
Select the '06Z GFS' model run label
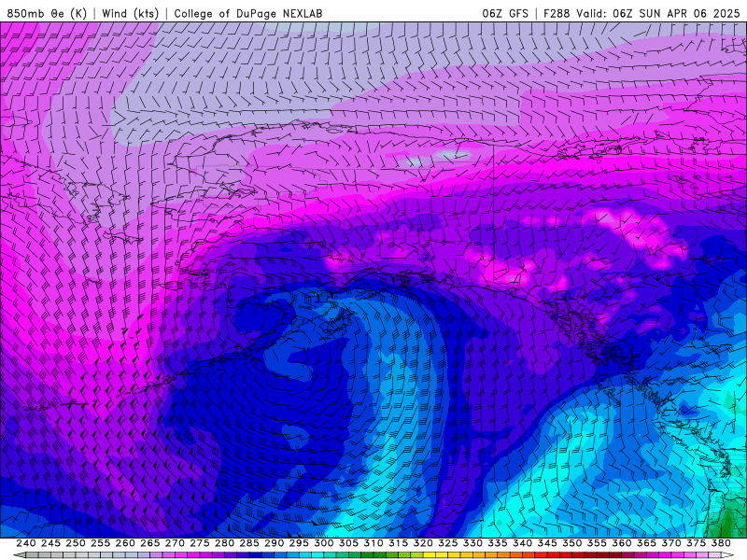(505, 13)
